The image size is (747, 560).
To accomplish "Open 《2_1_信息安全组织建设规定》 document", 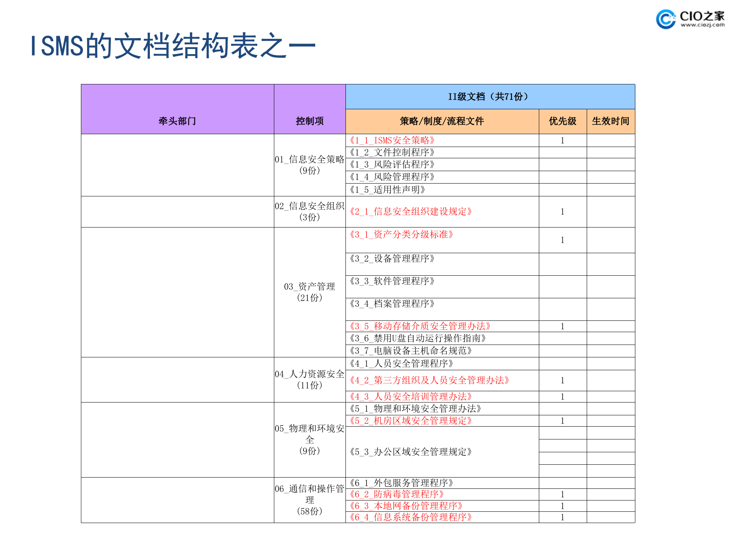I will coord(410,212).
